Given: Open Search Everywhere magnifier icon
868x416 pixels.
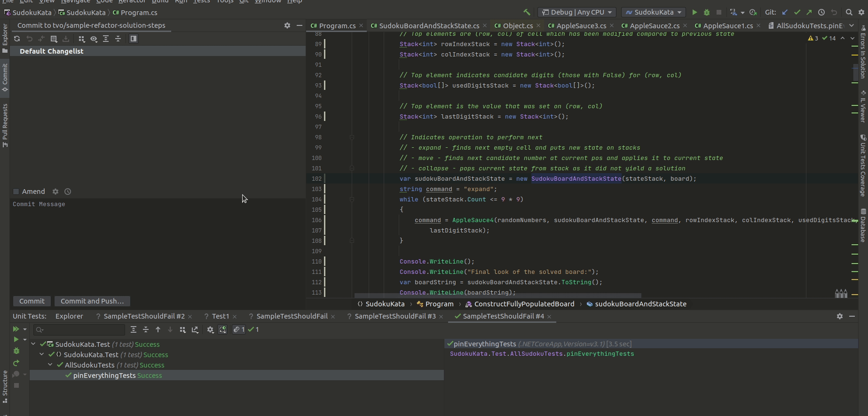Looking at the screenshot, I should point(849,12).
